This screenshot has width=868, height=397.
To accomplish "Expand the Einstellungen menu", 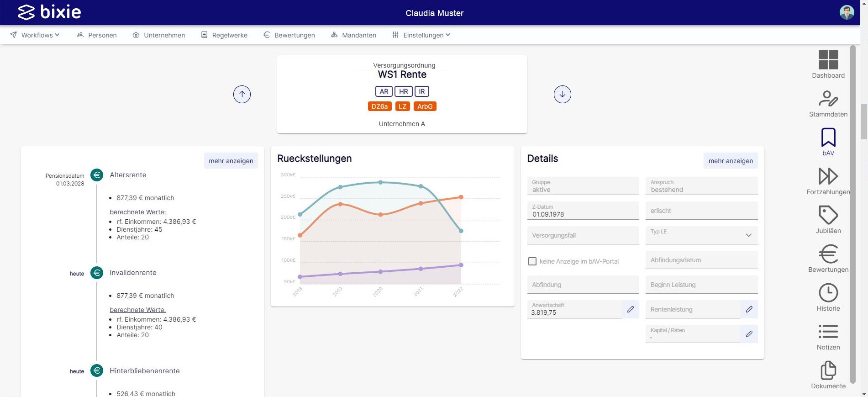I will click(x=421, y=35).
